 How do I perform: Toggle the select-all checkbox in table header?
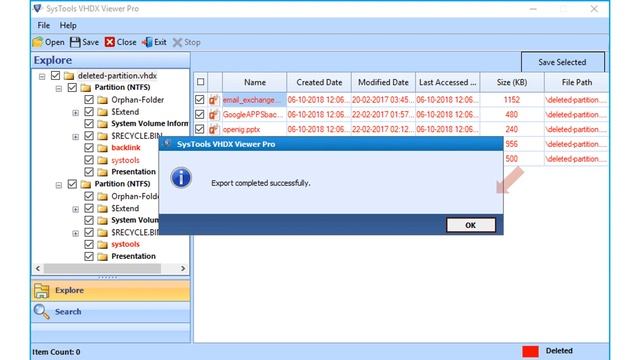200,82
